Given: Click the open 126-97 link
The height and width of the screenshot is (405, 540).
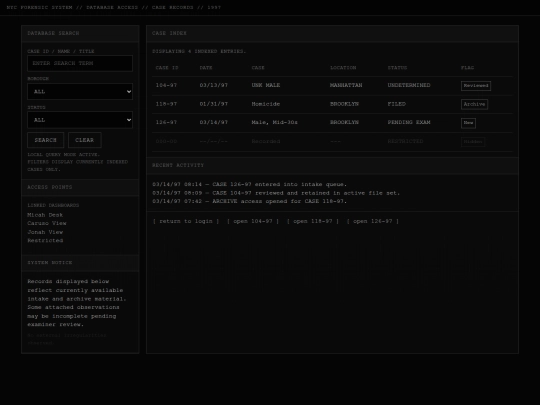Looking at the screenshot, I should (x=373, y=221).
